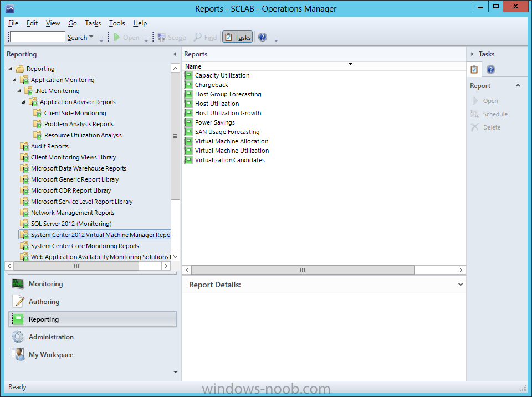The height and width of the screenshot is (397, 532).
Task: Open the Tools menu
Action: point(117,23)
